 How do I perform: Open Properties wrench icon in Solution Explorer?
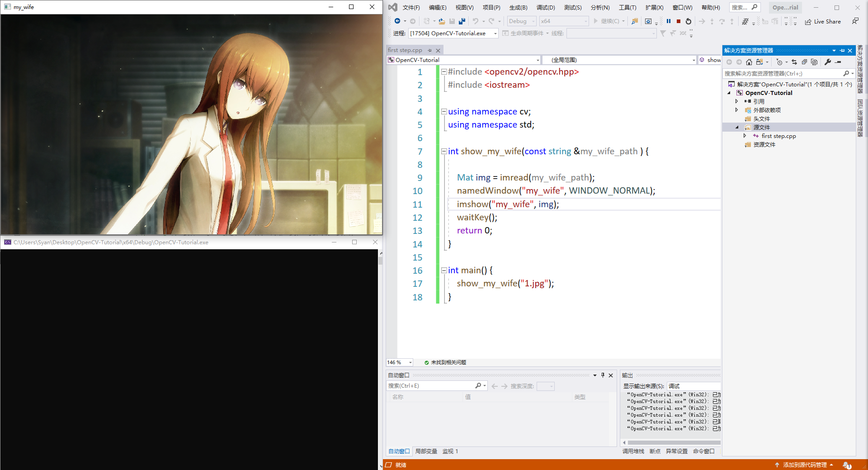pyautogui.click(x=828, y=62)
